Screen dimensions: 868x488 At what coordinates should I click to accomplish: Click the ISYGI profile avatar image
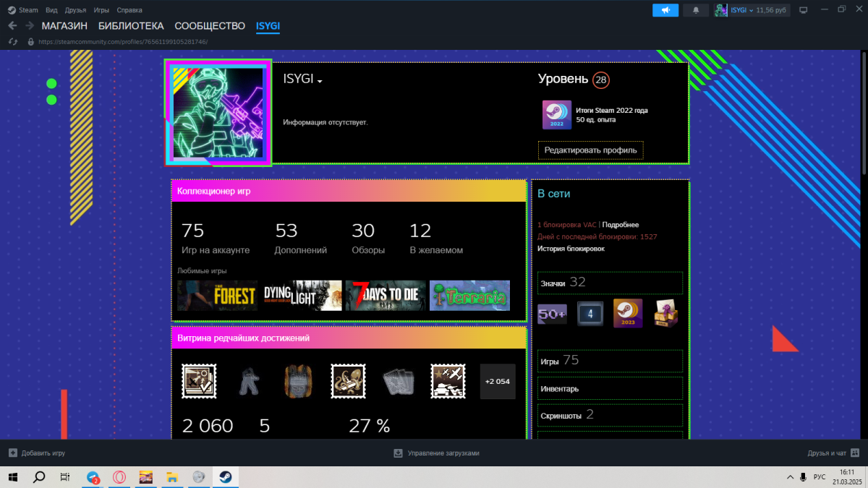[218, 113]
